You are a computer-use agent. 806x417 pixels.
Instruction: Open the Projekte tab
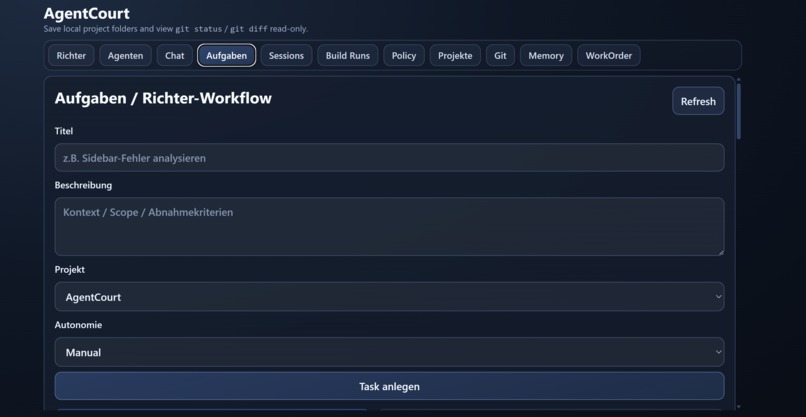455,56
